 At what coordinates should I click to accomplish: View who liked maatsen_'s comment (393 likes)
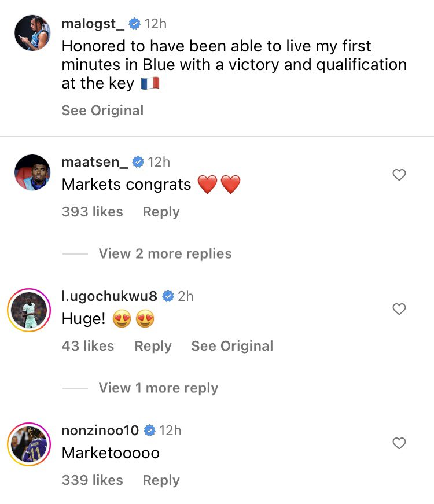(x=92, y=212)
